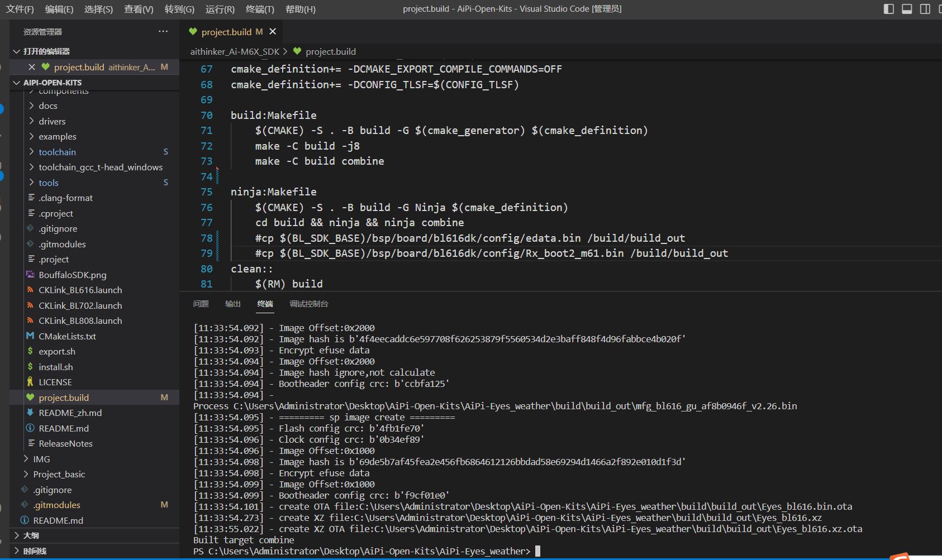Screen dimensions: 942x560
Task: Switch to the 终端 panel tab
Action: (x=265, y=304)
